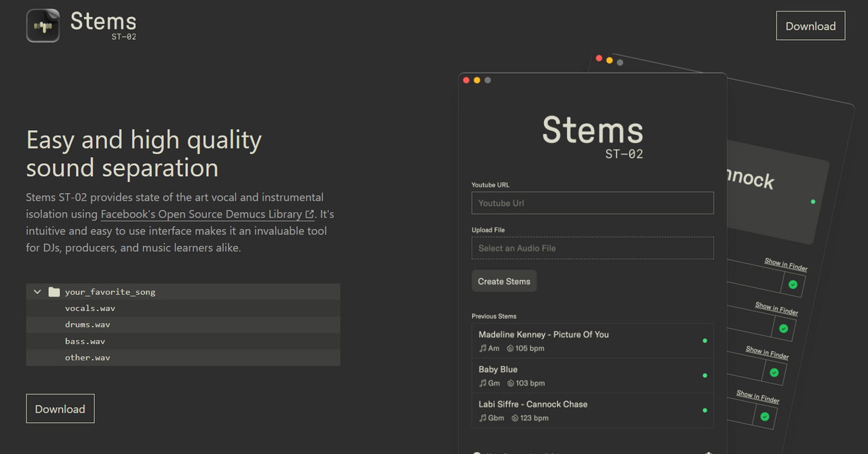Open Labi Siffre - Cannock Chase entry

[593, 411]
